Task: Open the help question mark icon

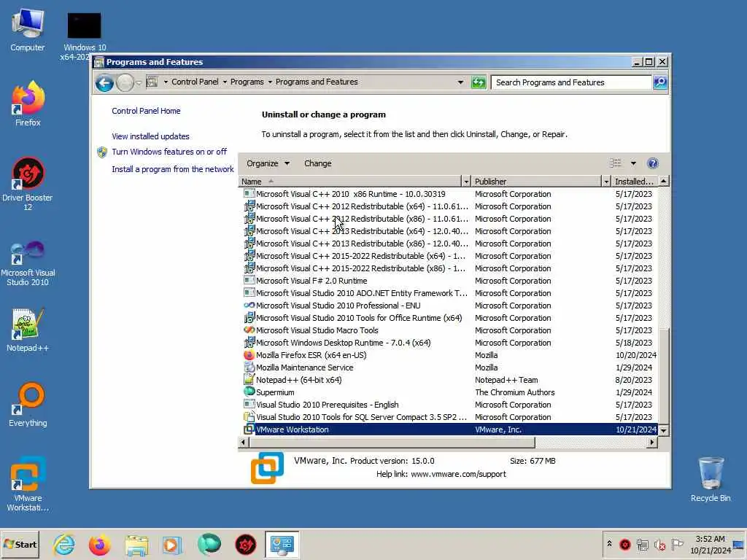Action: [652, 163]
